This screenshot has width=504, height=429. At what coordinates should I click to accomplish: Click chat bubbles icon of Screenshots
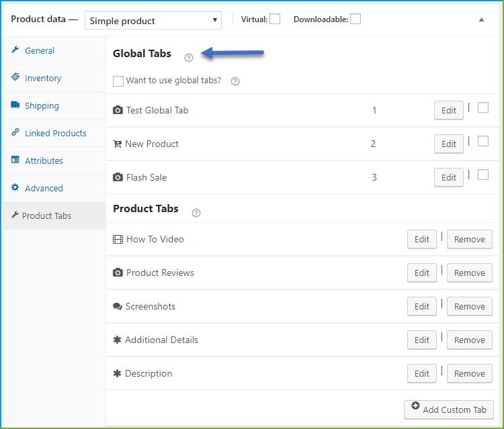click(118, 306)
